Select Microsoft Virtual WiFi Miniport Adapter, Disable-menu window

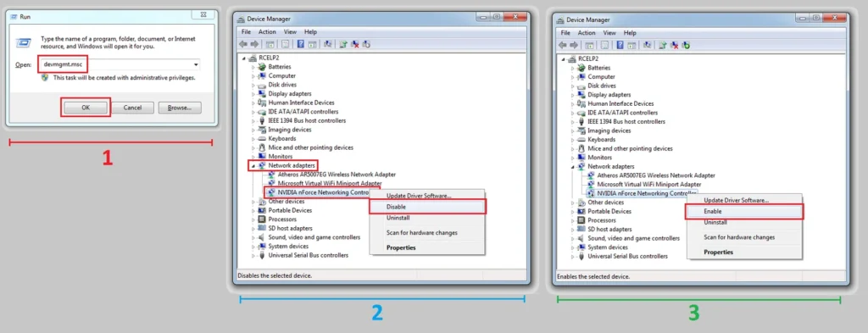330,183
